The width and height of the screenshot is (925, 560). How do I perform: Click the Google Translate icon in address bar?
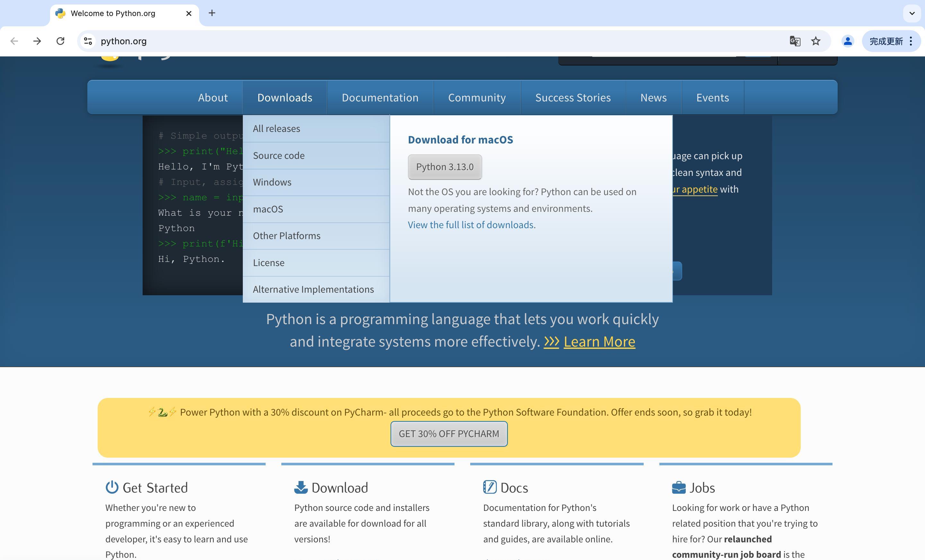click(x=795, y=41)
